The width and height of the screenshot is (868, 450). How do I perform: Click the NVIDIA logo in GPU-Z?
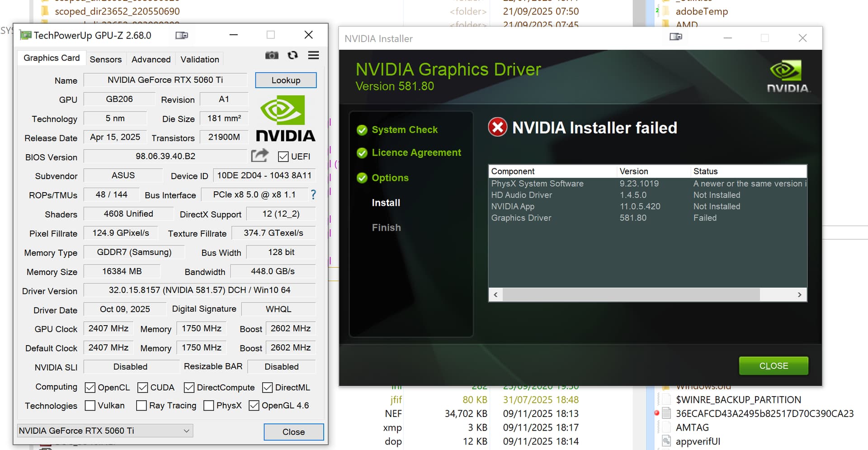285,118
